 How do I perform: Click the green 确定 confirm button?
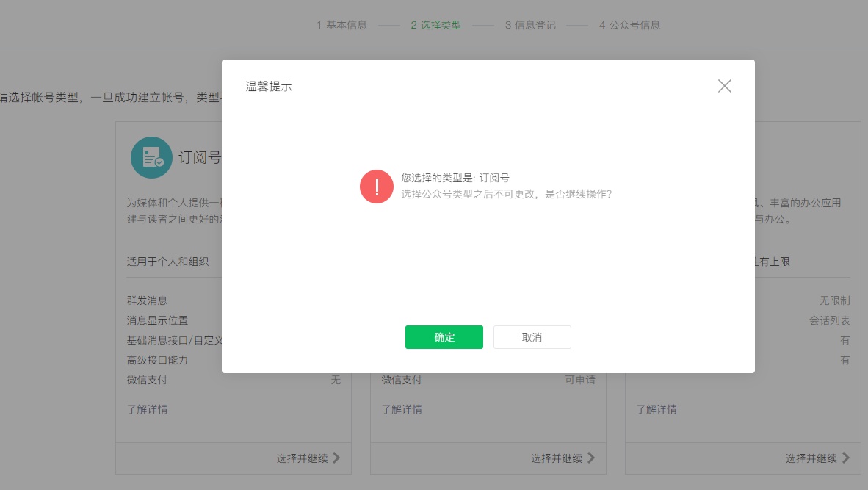444,336
